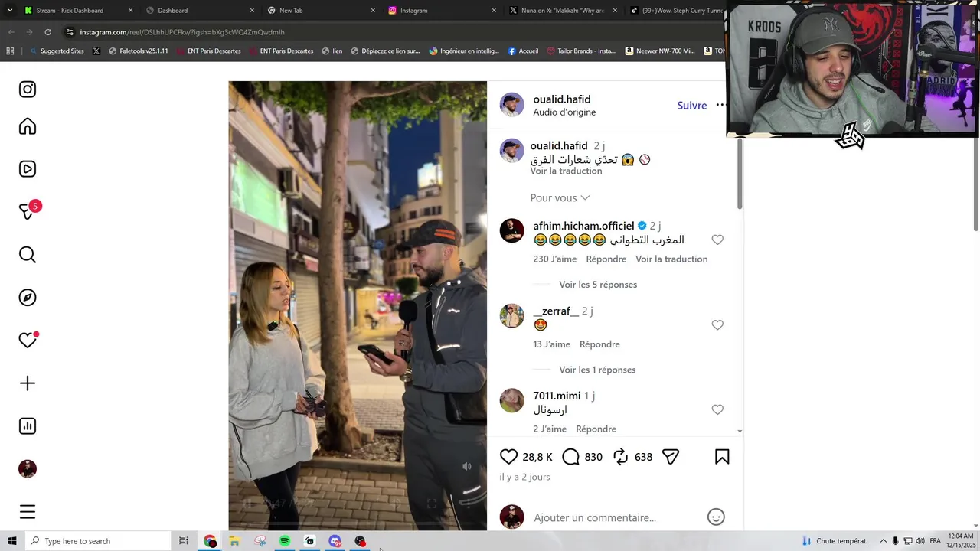980x551 pixels.
Task: Like afhim.hicham.officiel's comment
Action: 717,240
